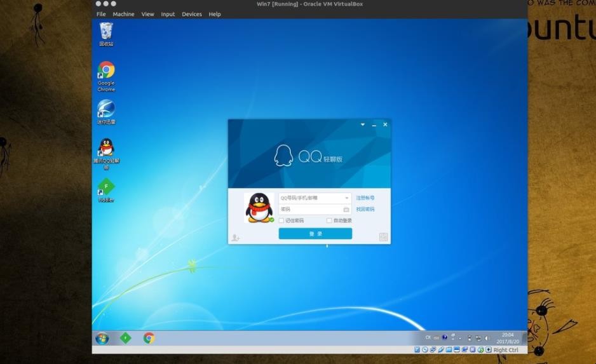
Task: Click the blue QQ login button
Action: click(x=315, y=234)
